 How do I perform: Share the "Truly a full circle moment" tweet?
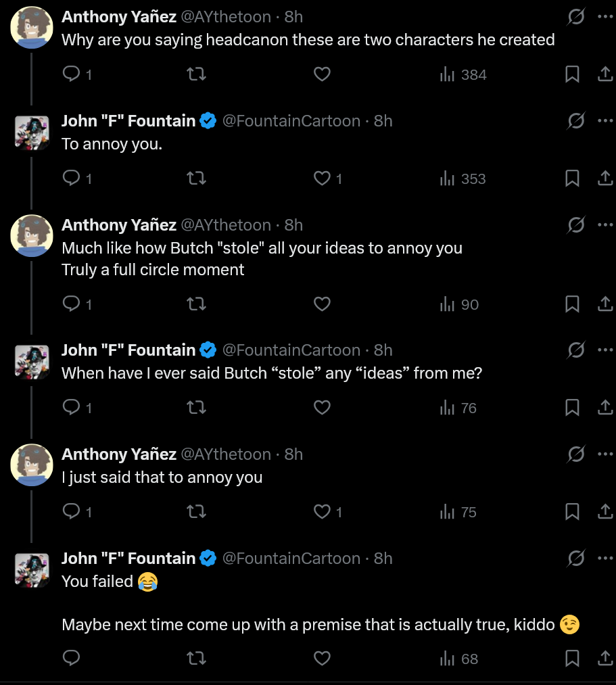pyautogui.click(x=605, y=304)
